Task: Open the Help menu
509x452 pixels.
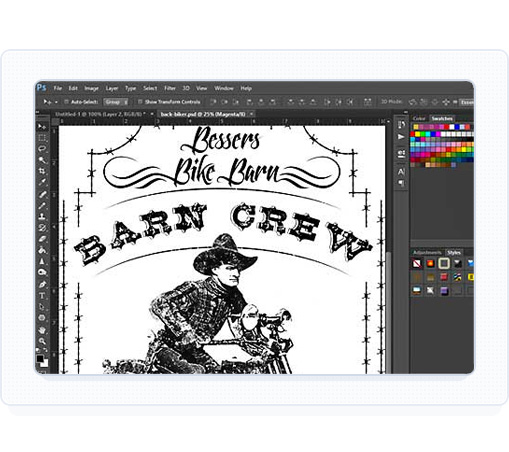Action: click(x=246, y=88)
